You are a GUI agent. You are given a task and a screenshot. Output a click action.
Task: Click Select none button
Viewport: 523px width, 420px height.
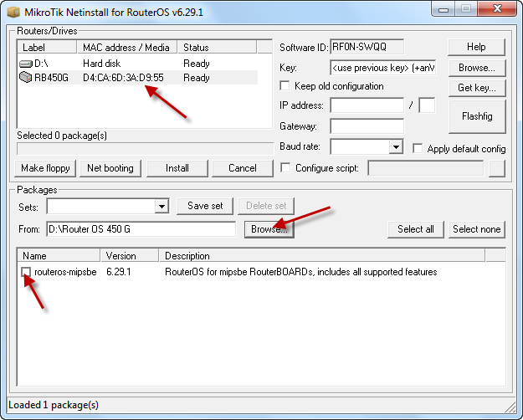click(477, 229)
